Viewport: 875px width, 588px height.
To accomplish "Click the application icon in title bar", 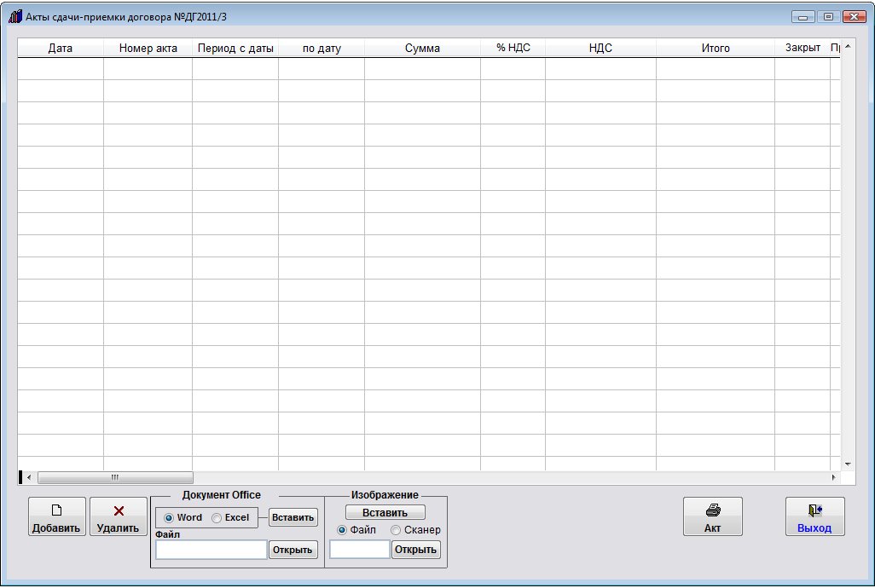I will pos(15,17).
